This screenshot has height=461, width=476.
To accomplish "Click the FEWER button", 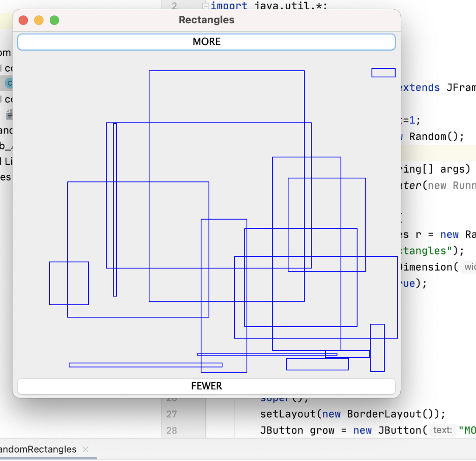I will (x=206, y=386).
